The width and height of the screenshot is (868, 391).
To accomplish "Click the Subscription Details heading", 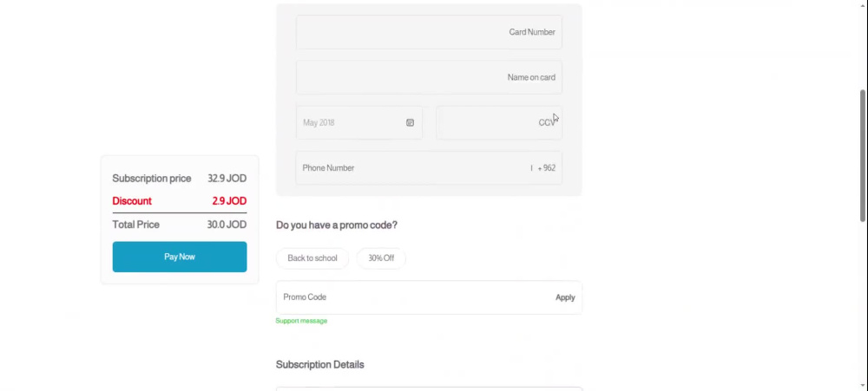I will (320, 364).
